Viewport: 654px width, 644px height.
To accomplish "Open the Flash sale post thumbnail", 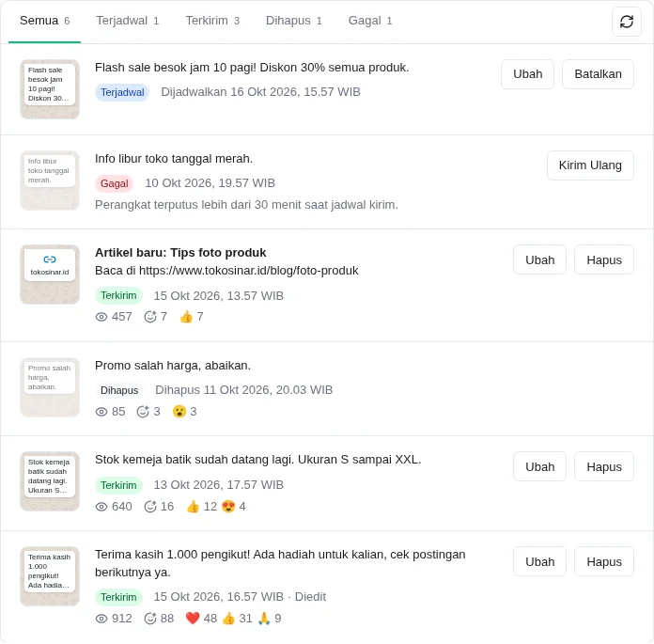I will pos(50,89).
